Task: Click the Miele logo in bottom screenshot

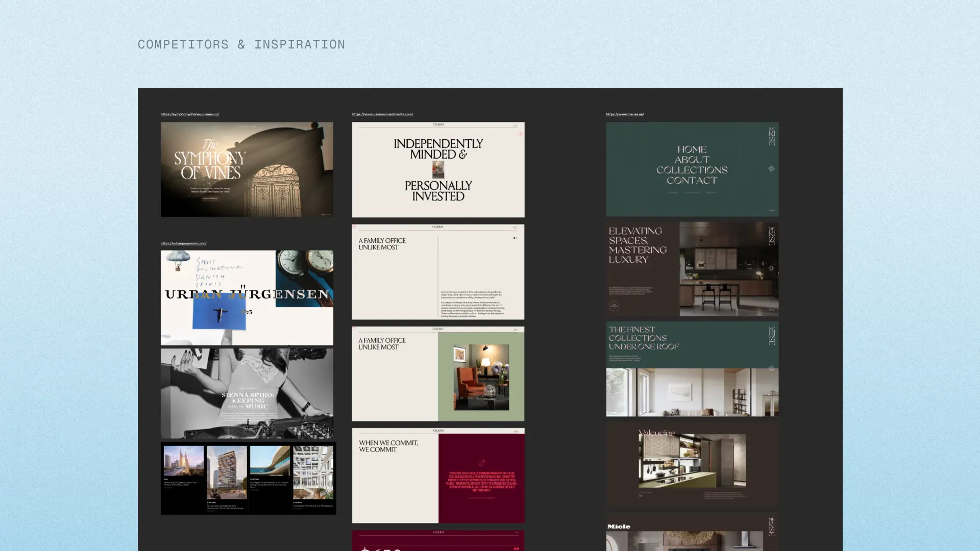Action: point(619,527)
